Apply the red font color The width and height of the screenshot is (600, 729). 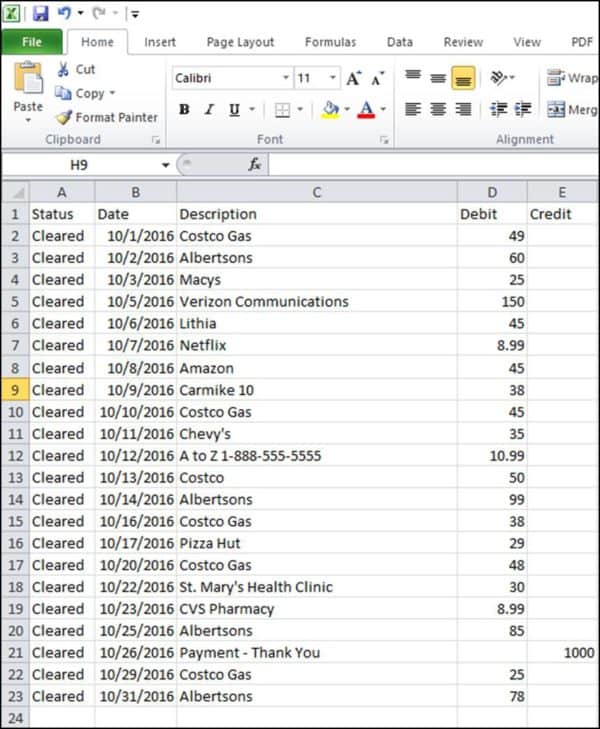366,110
